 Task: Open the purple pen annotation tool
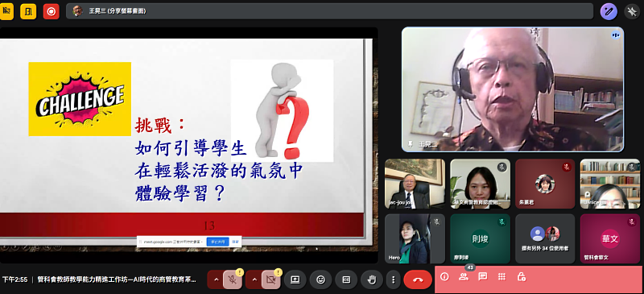[609, 11]
